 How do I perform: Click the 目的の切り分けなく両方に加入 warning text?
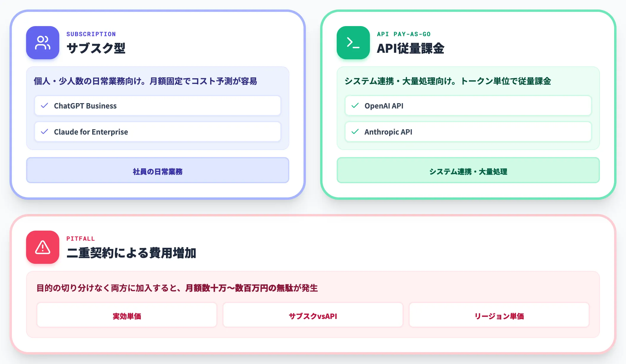tap(177, 288)
